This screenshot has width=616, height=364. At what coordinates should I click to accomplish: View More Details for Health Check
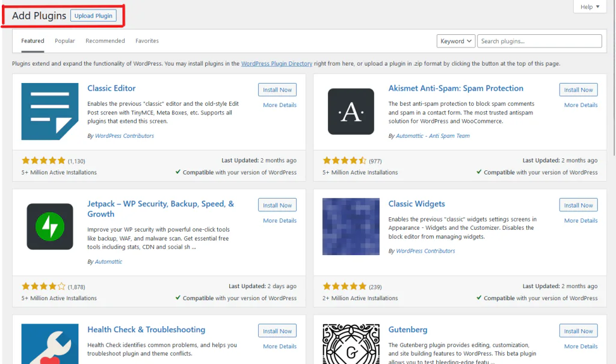coord(280,347)
